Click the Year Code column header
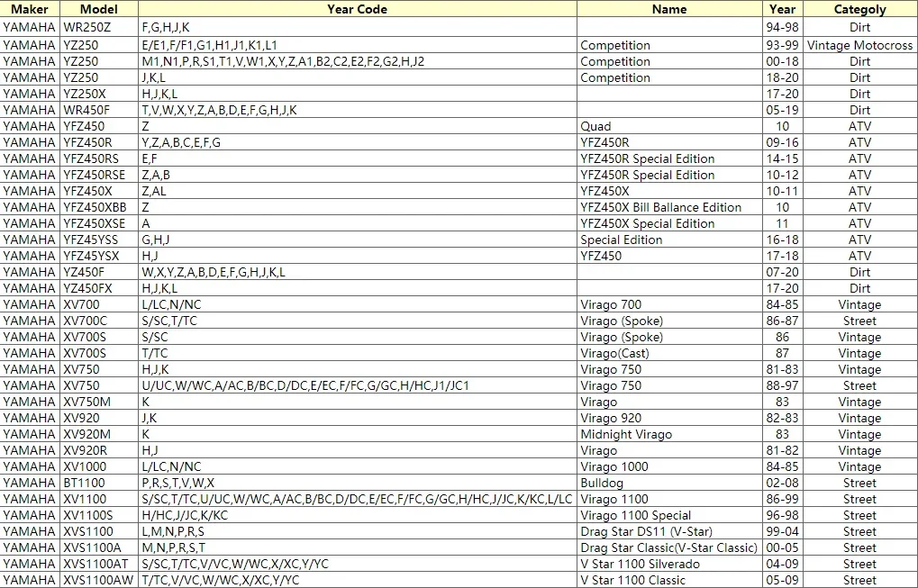This screenshot has height=588, width=918. click(x=357, y=9)
